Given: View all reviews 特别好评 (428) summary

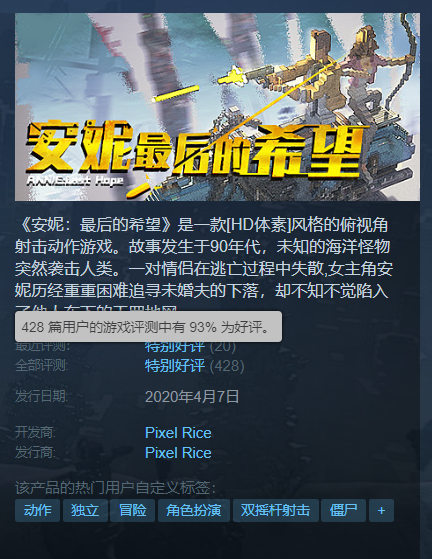Looking at the screenshot, I should point(195,366).
